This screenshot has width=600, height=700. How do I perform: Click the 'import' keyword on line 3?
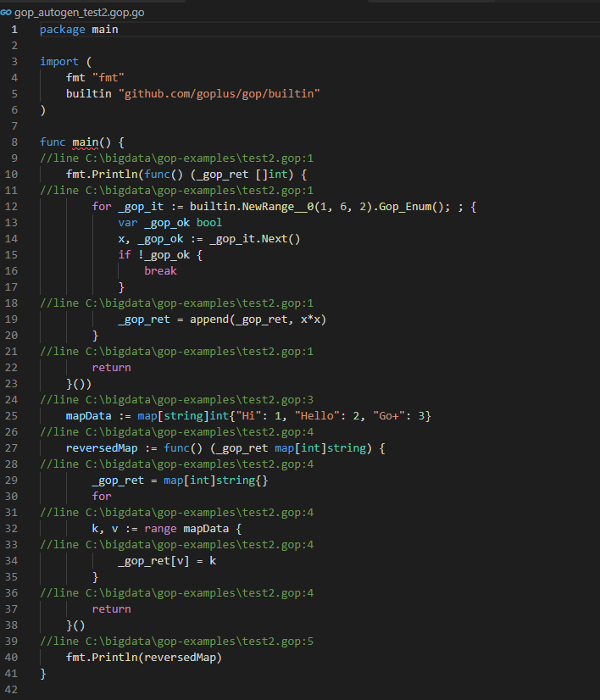click(x=59, y=62)
